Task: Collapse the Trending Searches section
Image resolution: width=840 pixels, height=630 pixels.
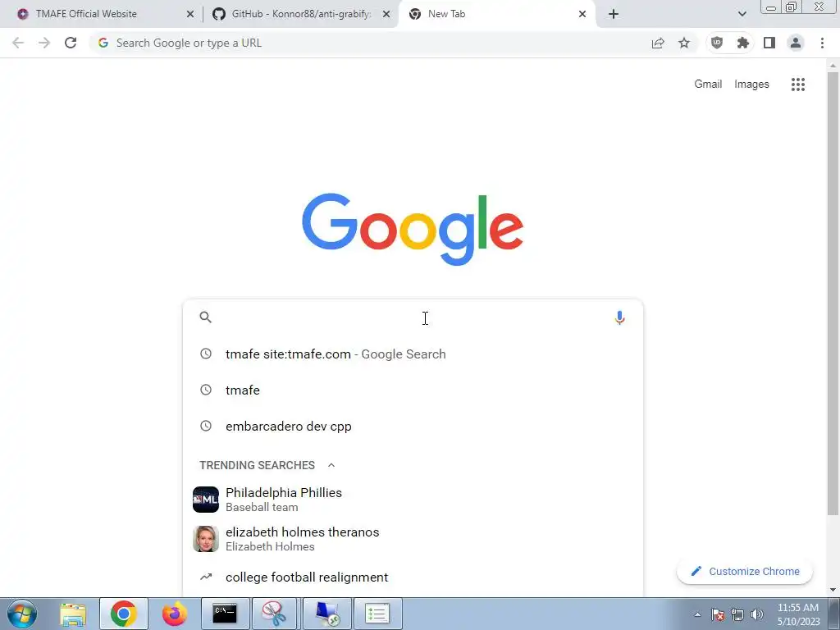Action: [x=331, y=465]
